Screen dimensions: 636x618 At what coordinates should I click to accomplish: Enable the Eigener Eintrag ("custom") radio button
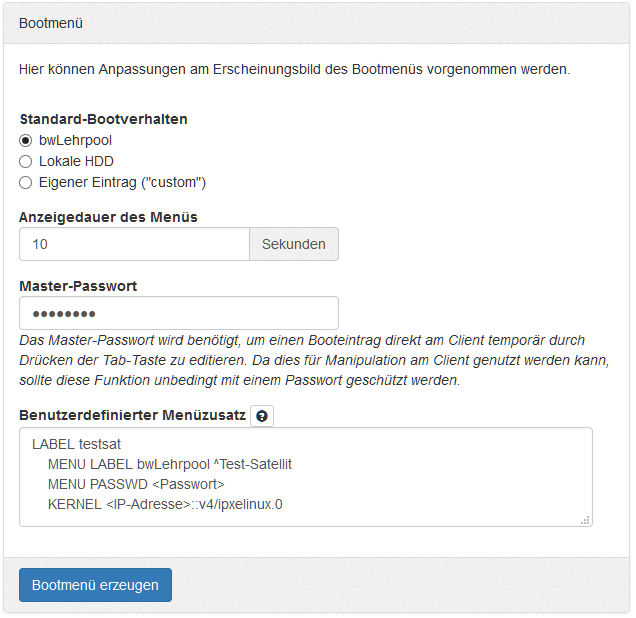pos(26,182)
